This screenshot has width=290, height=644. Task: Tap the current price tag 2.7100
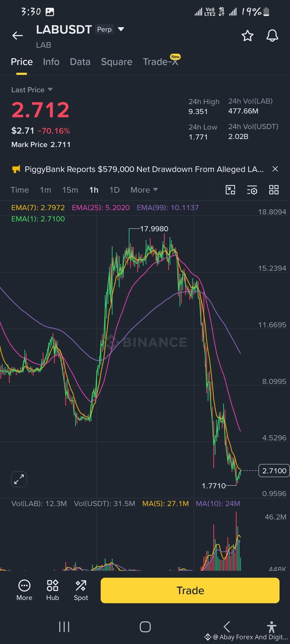pyautogui.click(x=274, y=470)
